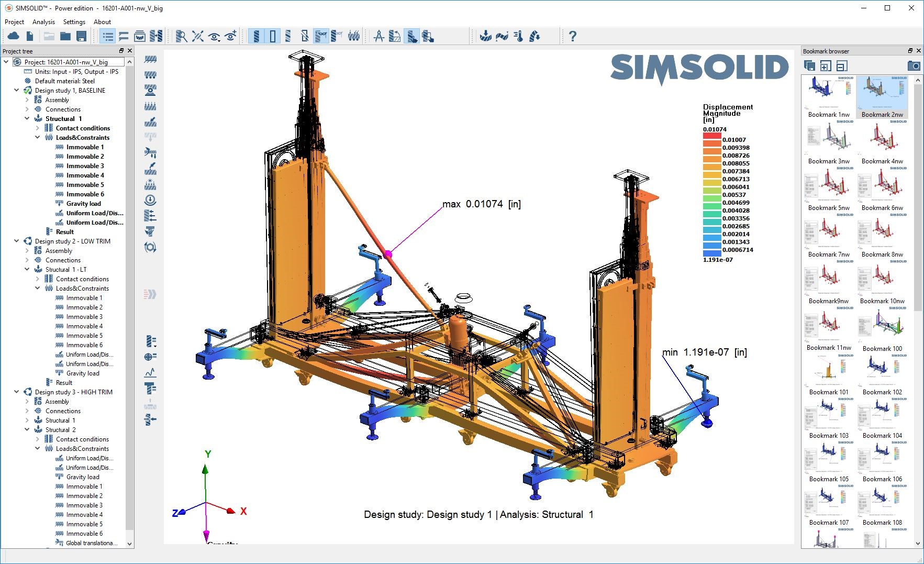Select the Gravity load tool in the side toolbar
Screen dimensions: 924x564
coord(151,198)
